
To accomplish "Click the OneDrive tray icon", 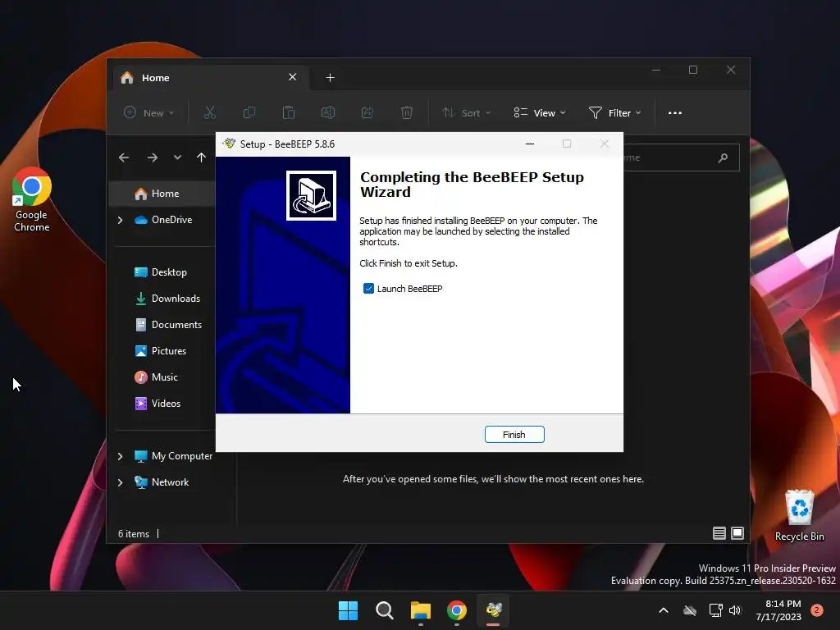I will [x=690, y=610].
